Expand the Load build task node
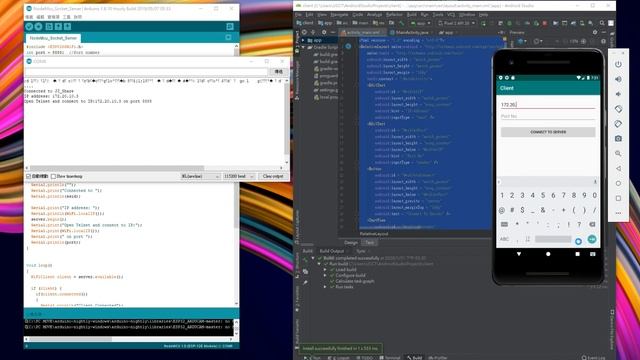This screenshot has width=640, height=360. coord(325,270)
